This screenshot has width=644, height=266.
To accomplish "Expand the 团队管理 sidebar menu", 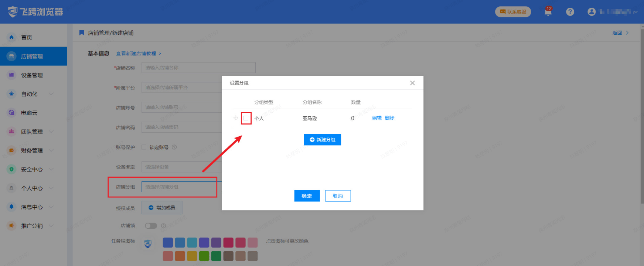I will 51,132.
